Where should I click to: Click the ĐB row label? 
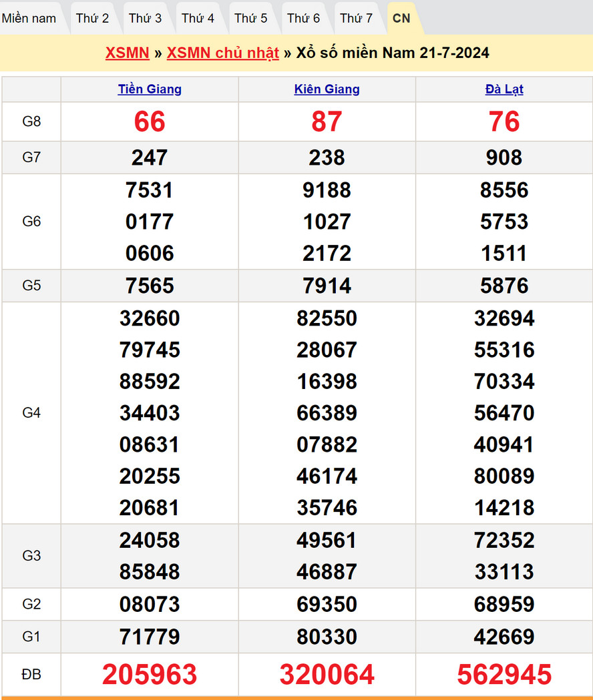point(31,675)
